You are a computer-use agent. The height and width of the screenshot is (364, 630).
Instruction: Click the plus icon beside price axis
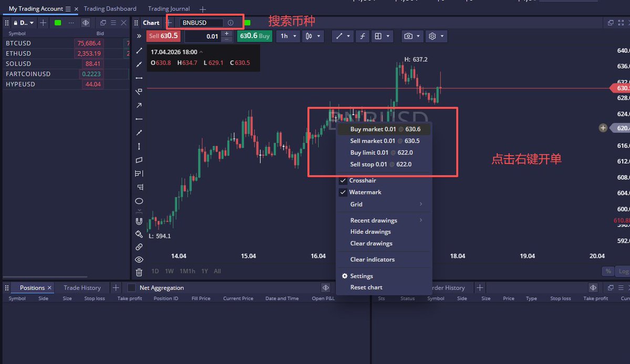click(x=603, y=128)
